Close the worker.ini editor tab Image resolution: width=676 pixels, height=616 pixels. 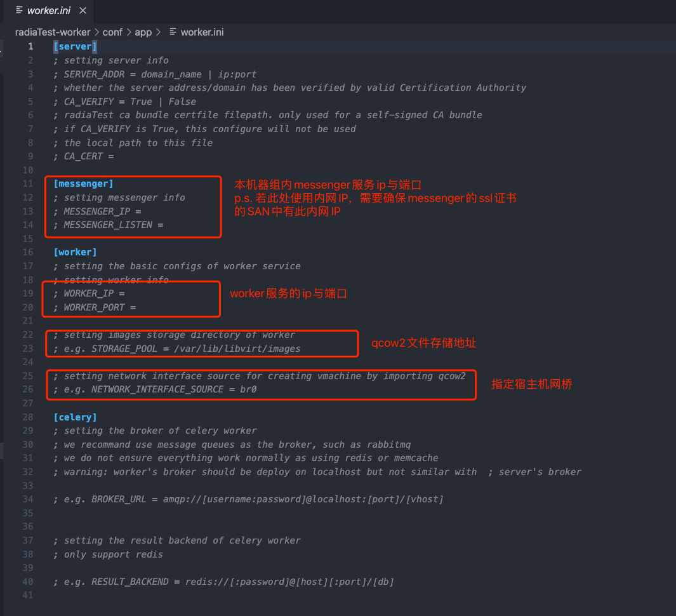[x=81, y=11]
